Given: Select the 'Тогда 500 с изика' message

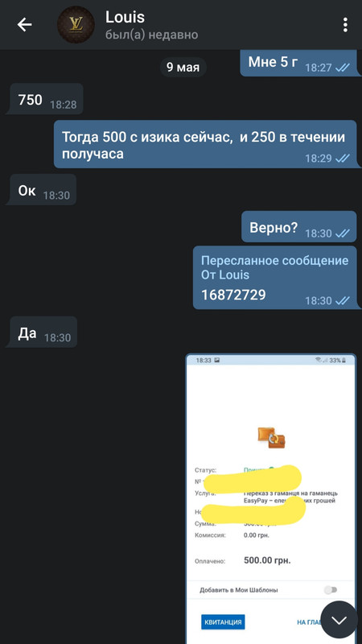Looking at the screenshot, I should coord(205,144).
